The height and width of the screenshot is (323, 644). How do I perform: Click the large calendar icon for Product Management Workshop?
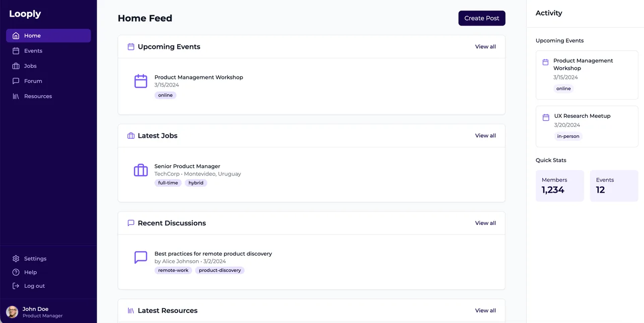click(x=141, y=81)
